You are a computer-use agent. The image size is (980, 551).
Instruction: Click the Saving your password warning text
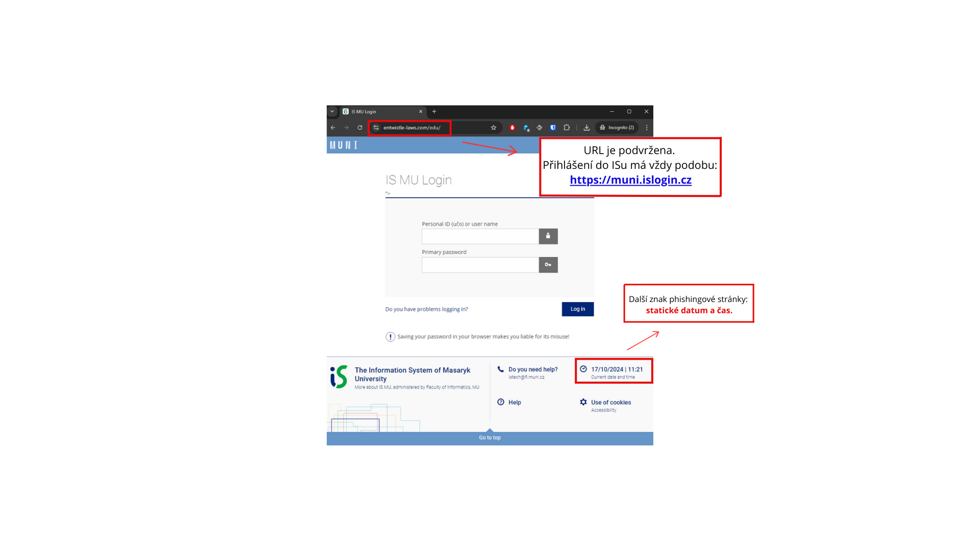(x=483, y=337)
